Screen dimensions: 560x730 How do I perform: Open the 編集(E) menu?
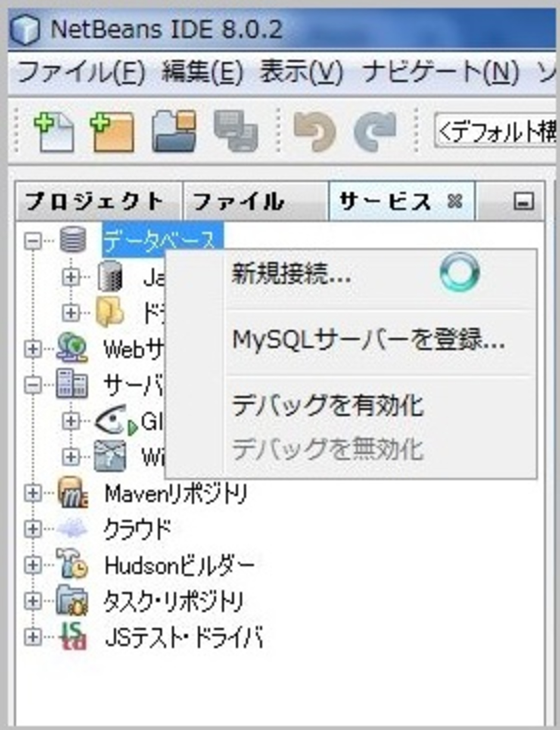click(202, 71)
